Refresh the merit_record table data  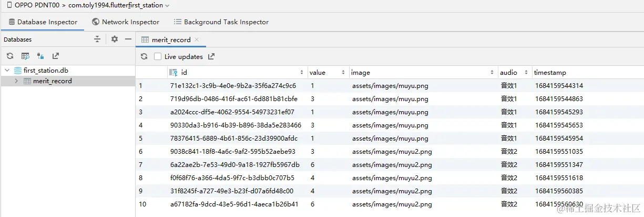click(x=144, y=56)
